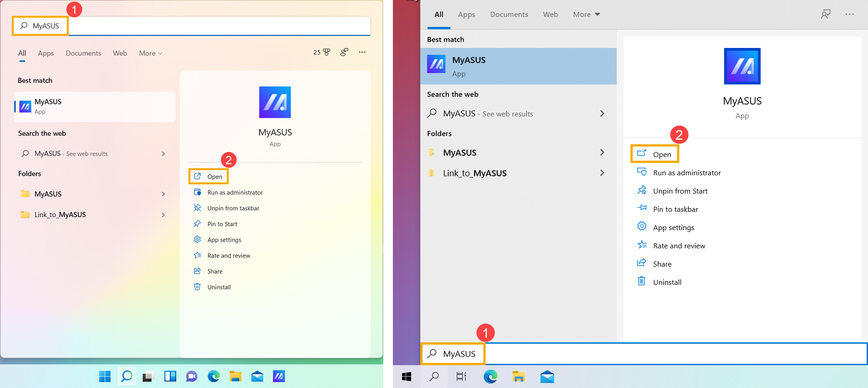Launch MyASUS from Windows 11 taskbar
The width and height of the screenshot is (868, 388).
click(279, 376)
